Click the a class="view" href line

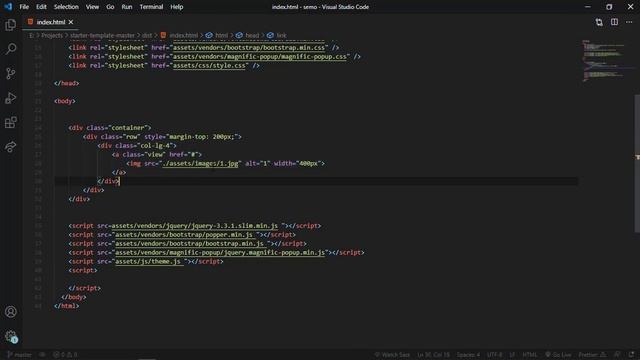click(x=157, y=154)
